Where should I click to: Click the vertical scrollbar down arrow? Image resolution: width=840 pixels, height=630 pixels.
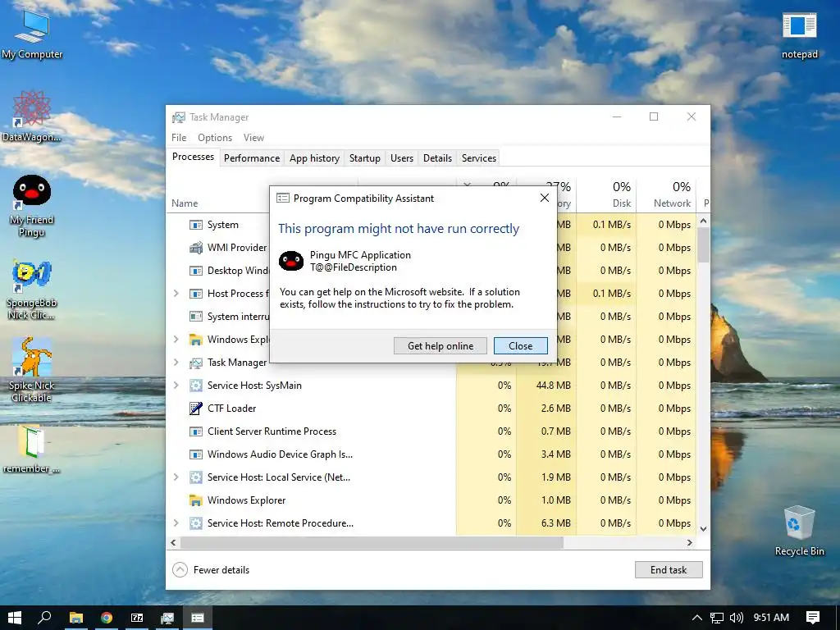703,529
